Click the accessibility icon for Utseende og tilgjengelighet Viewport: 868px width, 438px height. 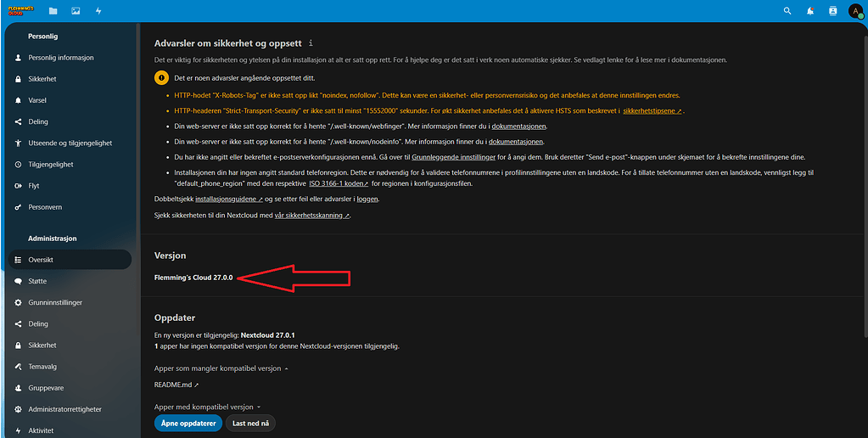pos(18,143)
